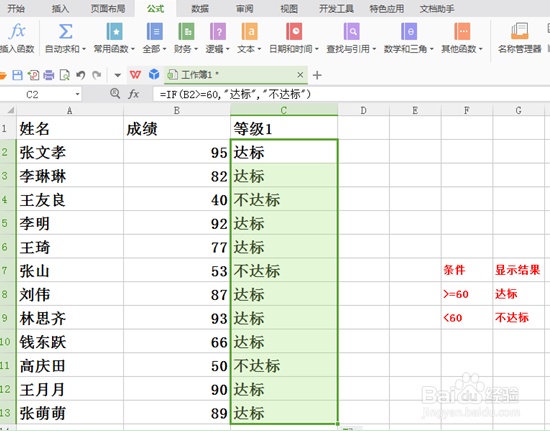
Task: Expand the Financial (财务) dropdown arrow
Action: pos(196,49)
